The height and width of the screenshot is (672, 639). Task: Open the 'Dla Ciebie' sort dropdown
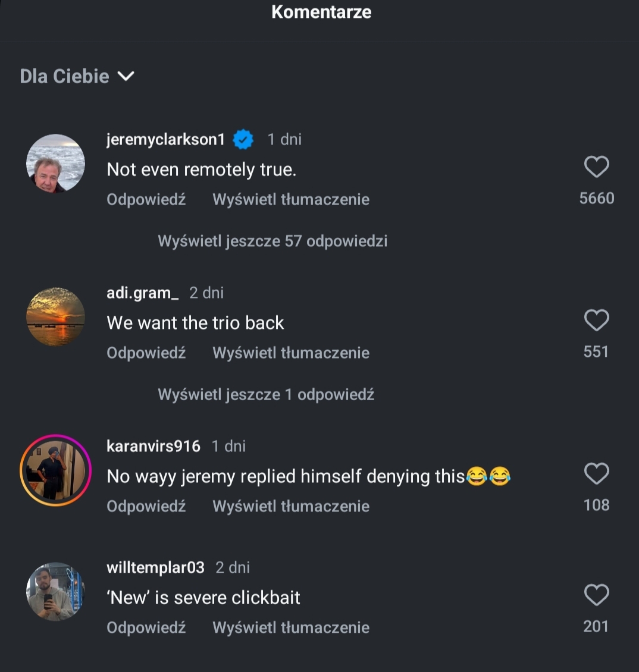[x=77, y=77]
